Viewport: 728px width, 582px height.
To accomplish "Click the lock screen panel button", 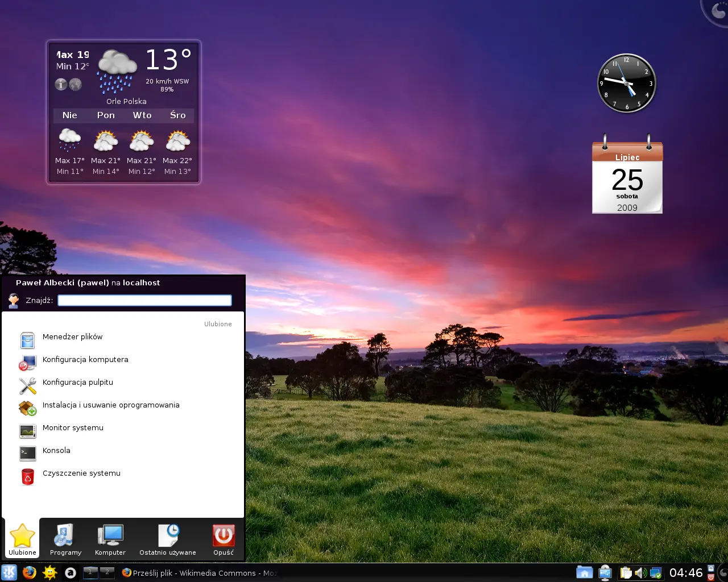I will click(710, 568).
